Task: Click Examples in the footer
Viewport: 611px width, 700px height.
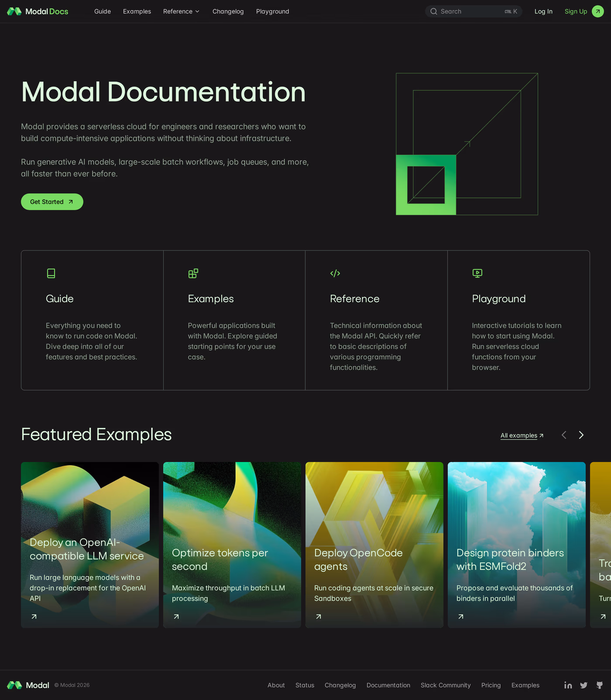Action: pyautogui.click(x=525, y=685)
